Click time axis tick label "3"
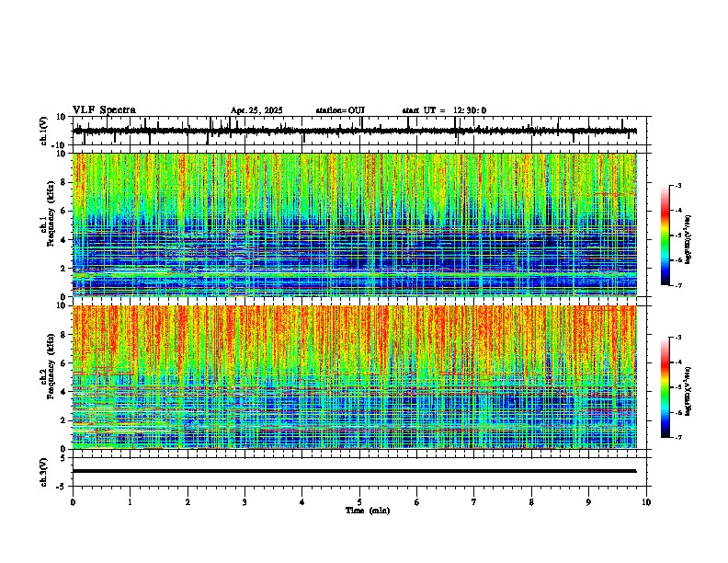This screenshot has width=728, height=563. point(245,502)
